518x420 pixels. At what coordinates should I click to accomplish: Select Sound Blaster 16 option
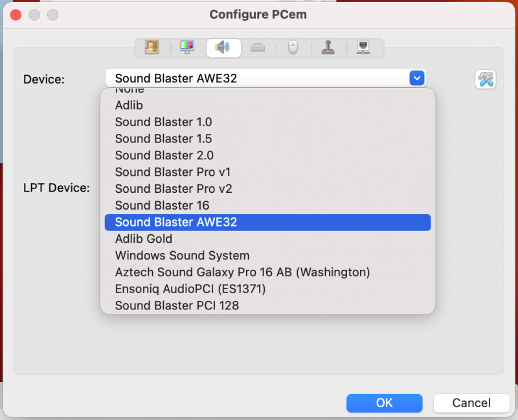(162, 205)
